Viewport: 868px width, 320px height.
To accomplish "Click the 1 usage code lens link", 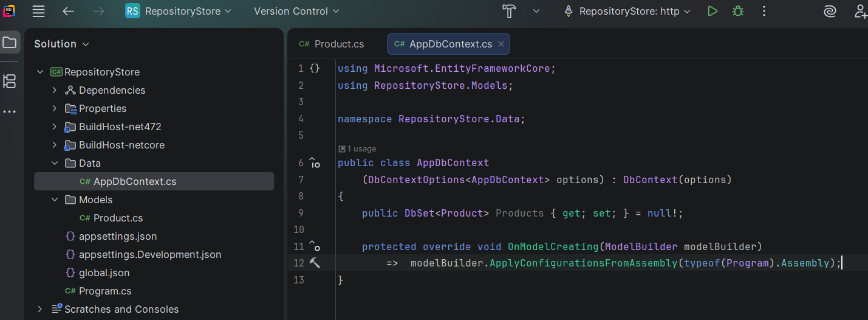I will [357, 148].
